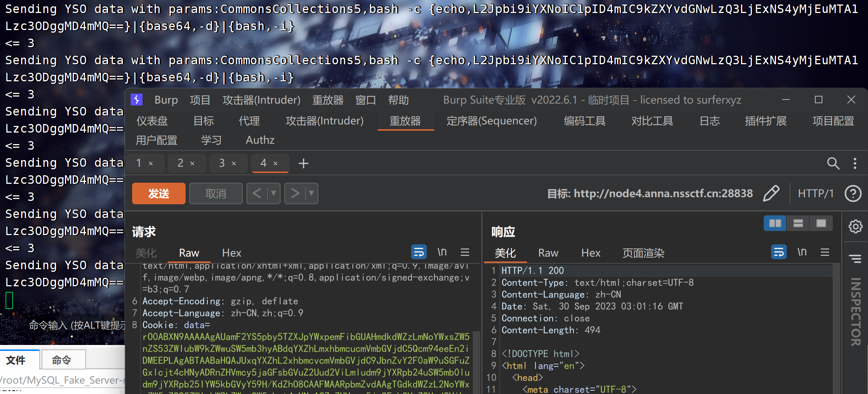Switch to the 定序器(Sequencer) tab

[492, 121]
